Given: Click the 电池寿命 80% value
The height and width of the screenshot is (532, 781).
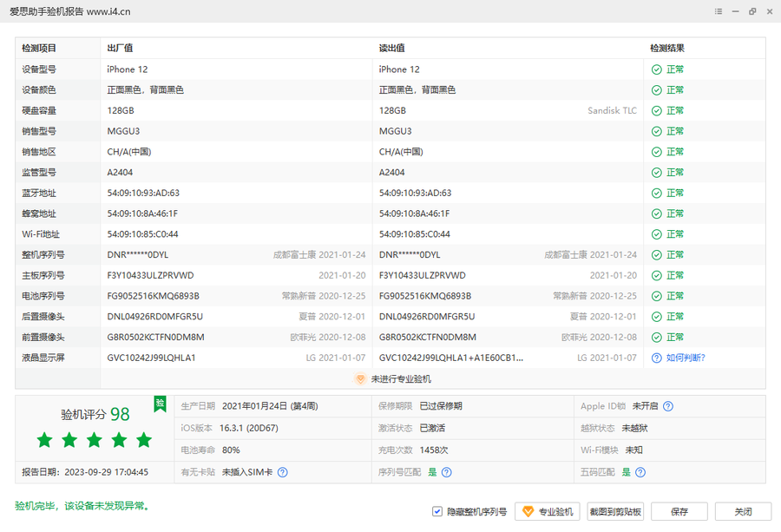Looking at the screenshot, I should click(x=231, y=450).
